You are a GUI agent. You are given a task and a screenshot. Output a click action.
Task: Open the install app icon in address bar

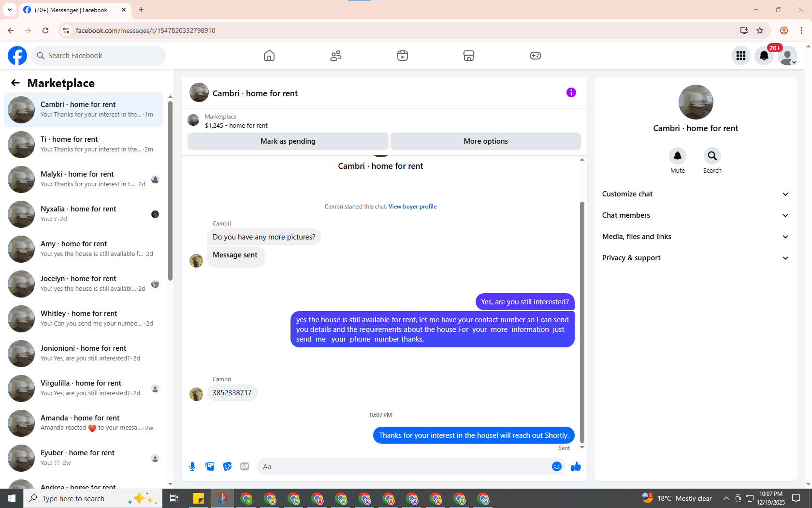pos(744,30)
